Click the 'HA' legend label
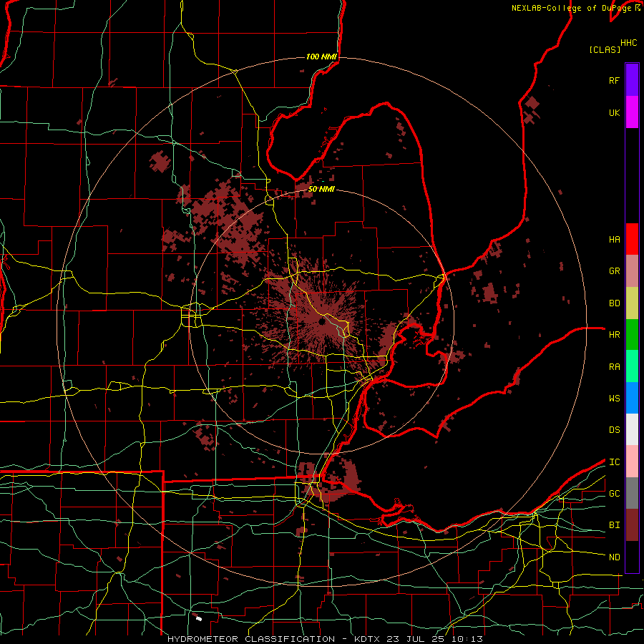Viewport: 644px width, 644px height. click(614, 239)
